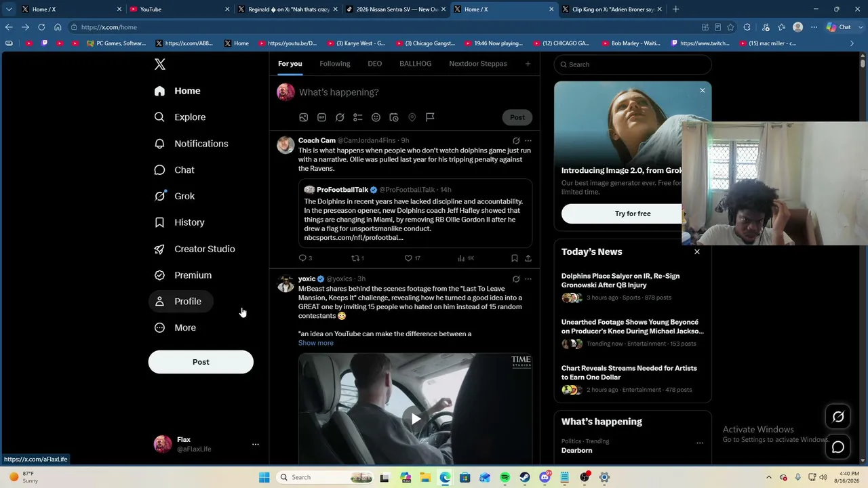
Task: Switch to the DEO tab
Action: click(x=375, y=64)
